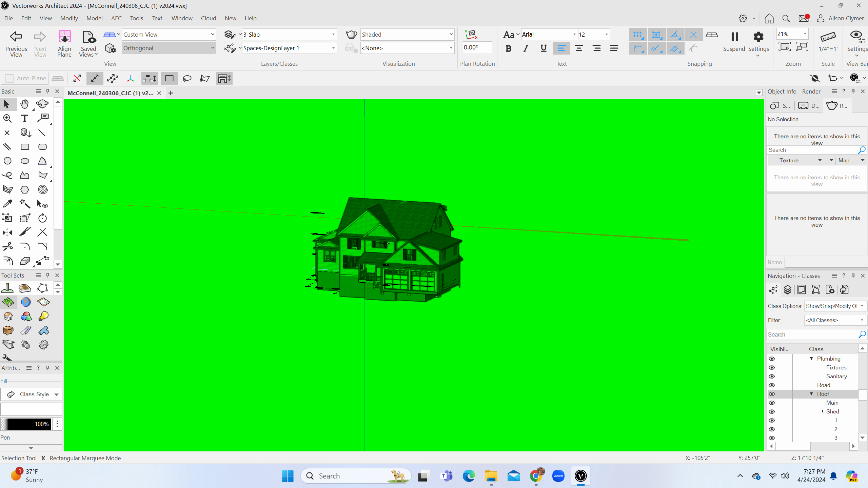Pick the Text tool in Basic palette
The width and height of the screenshot is (868, 488).
click(x=24, y=118)
